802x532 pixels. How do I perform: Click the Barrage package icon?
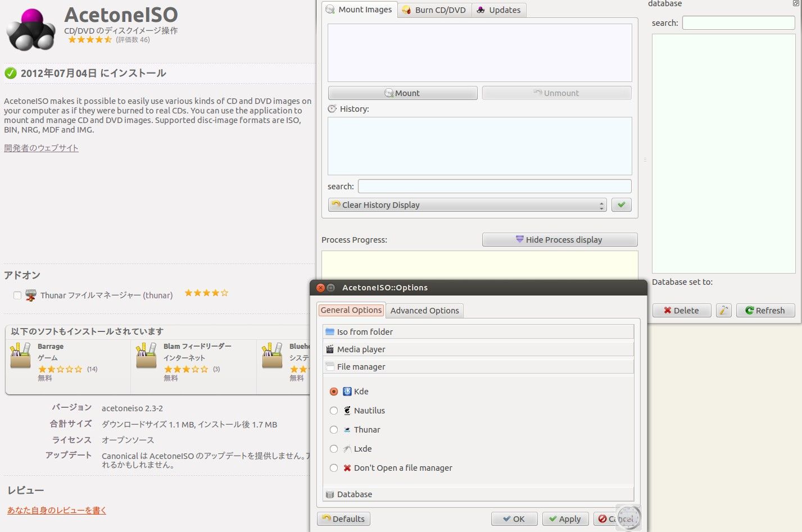tap(20, 356)
